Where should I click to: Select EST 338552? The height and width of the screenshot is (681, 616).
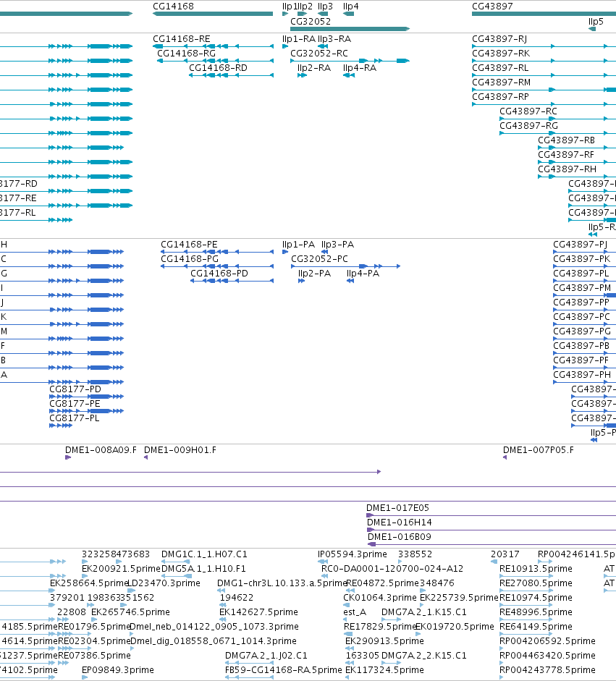[x=400, y=562]
